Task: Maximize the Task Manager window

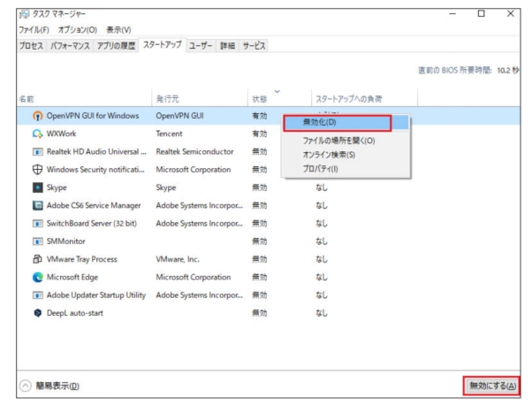Action: click(481, 13)
